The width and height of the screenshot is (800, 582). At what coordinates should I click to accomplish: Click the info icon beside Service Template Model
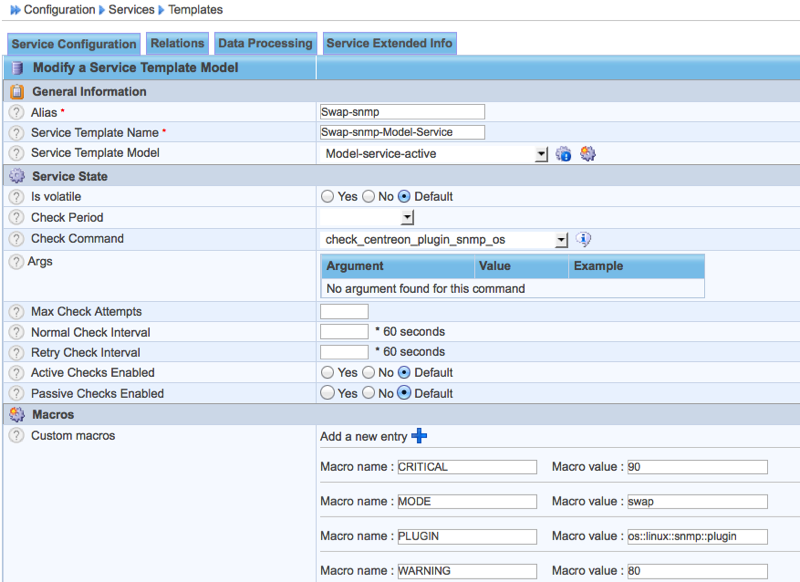564,154
